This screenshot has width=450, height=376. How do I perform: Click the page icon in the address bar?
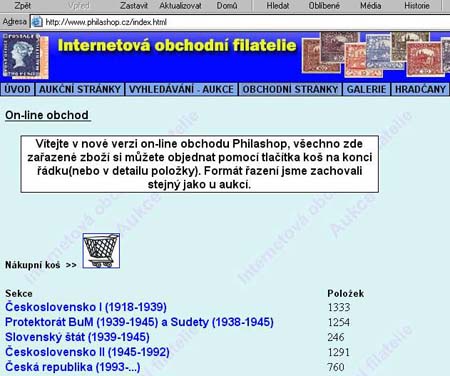tap(37, 22)
